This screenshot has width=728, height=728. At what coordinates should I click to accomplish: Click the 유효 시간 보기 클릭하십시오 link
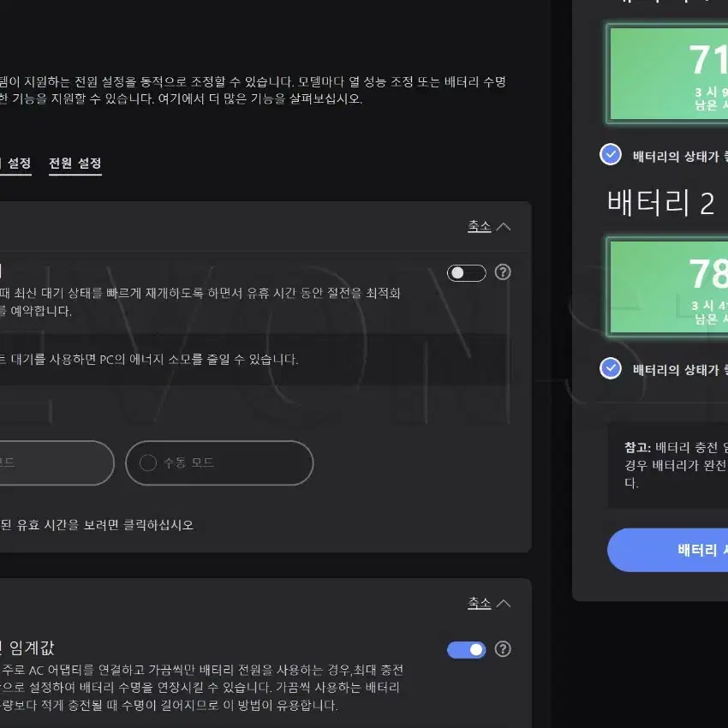click(x=94, y=524)
